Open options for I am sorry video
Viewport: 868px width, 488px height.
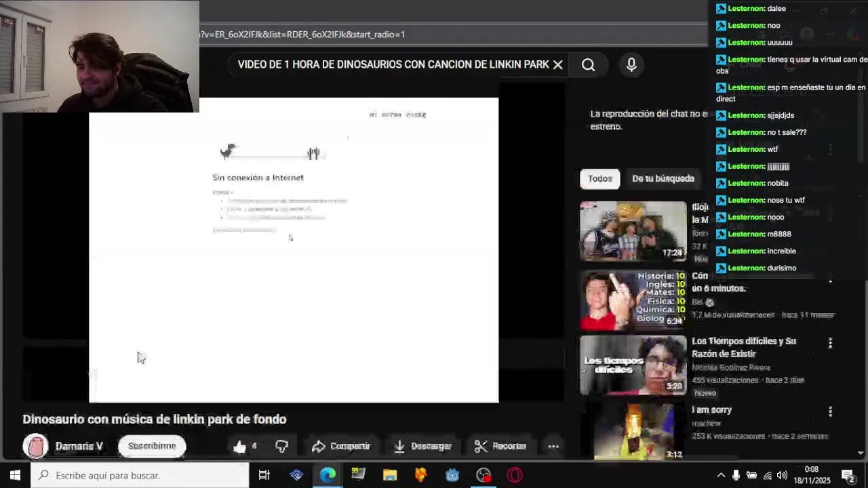[830, 411]
